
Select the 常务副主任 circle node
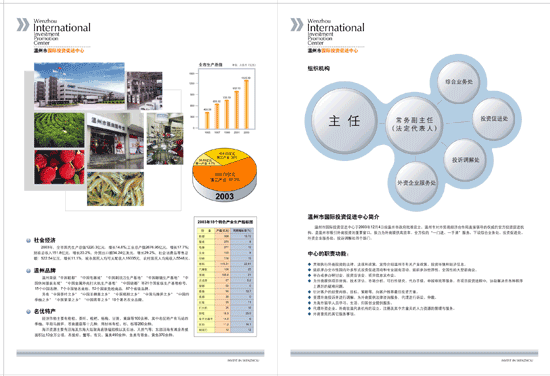[x=414, y=125]
